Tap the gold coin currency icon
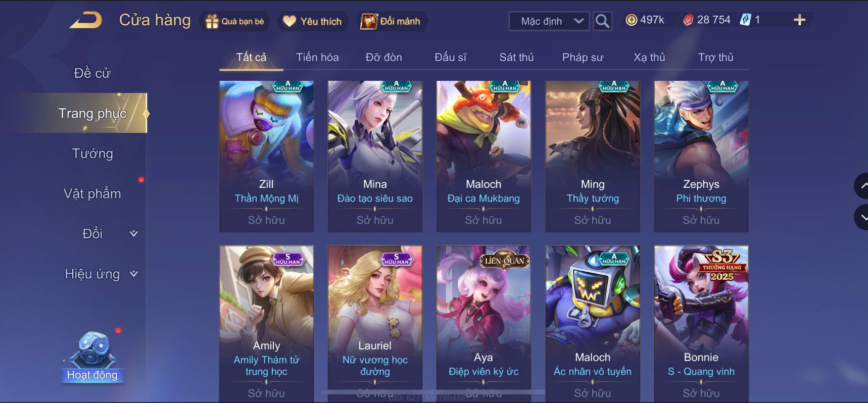This screenshot has height=403, width=868. tap(631, 20)
